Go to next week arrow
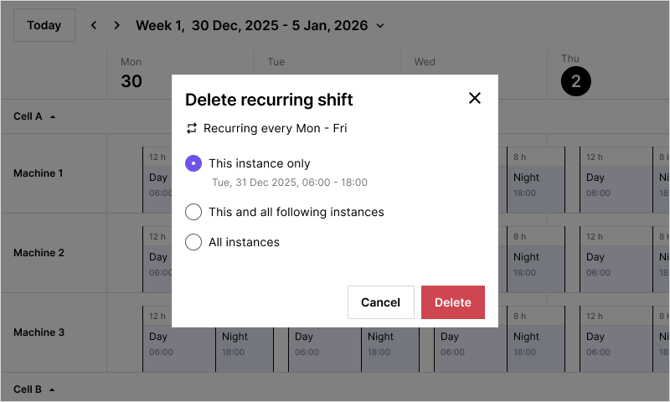The width and height of the screenshot is (670, 402). 117,25
